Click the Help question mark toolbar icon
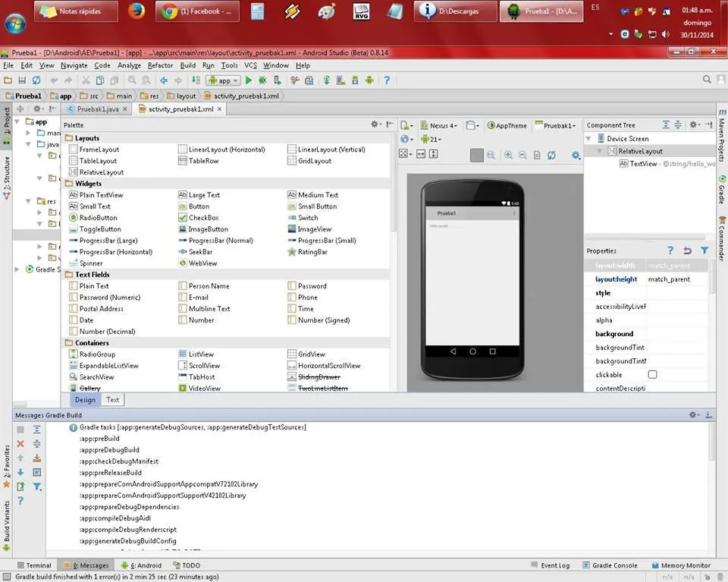The image size is (728, 582). (x=386, y=80)
